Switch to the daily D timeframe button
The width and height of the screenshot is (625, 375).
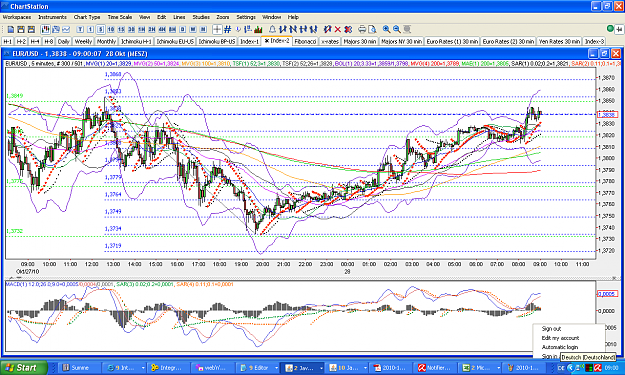tap(183, 29)
